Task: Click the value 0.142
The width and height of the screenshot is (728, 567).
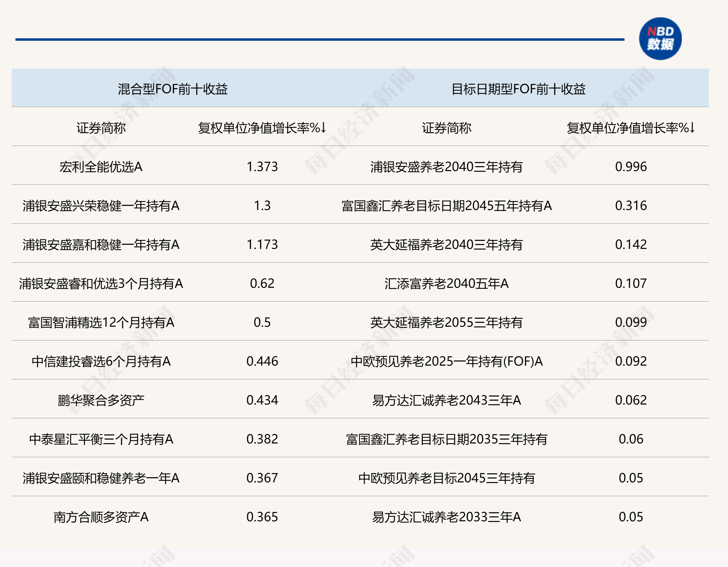Action: tap(631, 245)
